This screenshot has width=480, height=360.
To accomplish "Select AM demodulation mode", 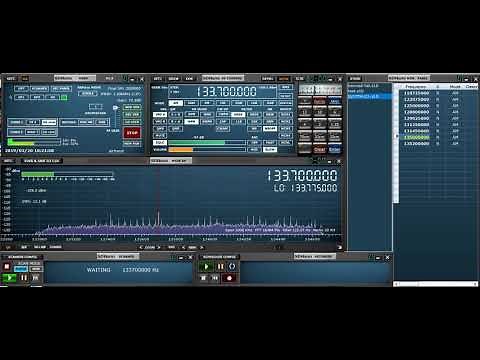I will [176, 103].
